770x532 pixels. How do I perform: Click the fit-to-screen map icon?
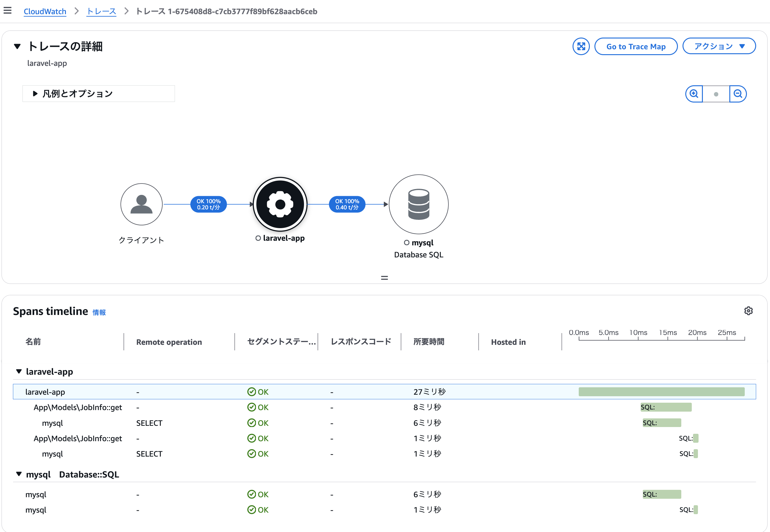(x=581, y=46)
